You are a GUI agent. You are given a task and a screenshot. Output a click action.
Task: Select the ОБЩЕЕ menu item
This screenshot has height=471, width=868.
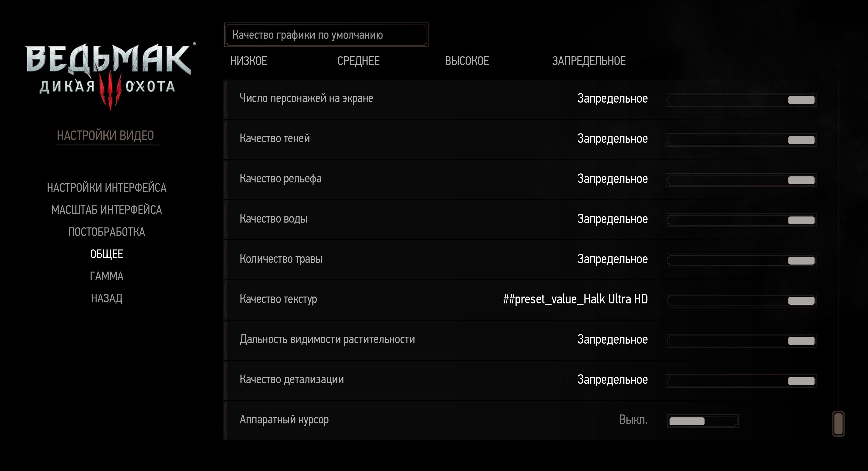(x=106, y=254)
